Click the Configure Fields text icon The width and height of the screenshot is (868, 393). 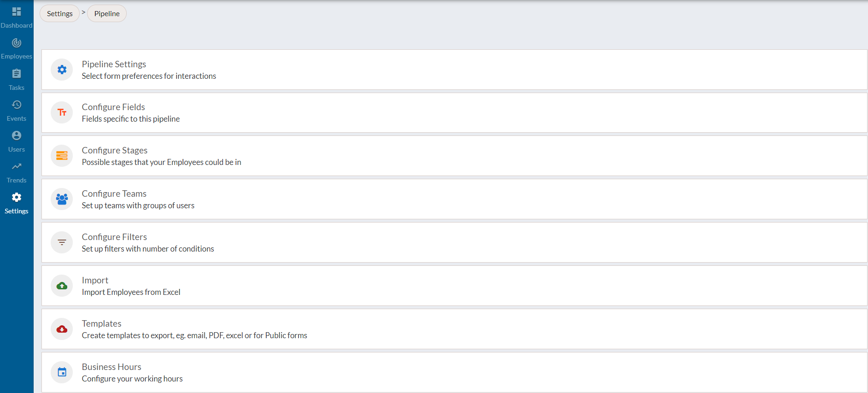click(x=62, y=112)
